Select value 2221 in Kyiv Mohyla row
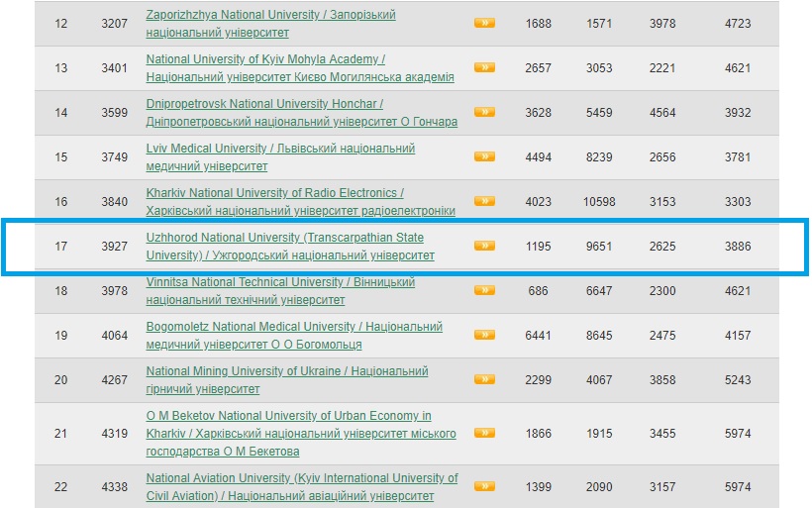This screenshot has width=812, height=508. [x=662, y=68]
